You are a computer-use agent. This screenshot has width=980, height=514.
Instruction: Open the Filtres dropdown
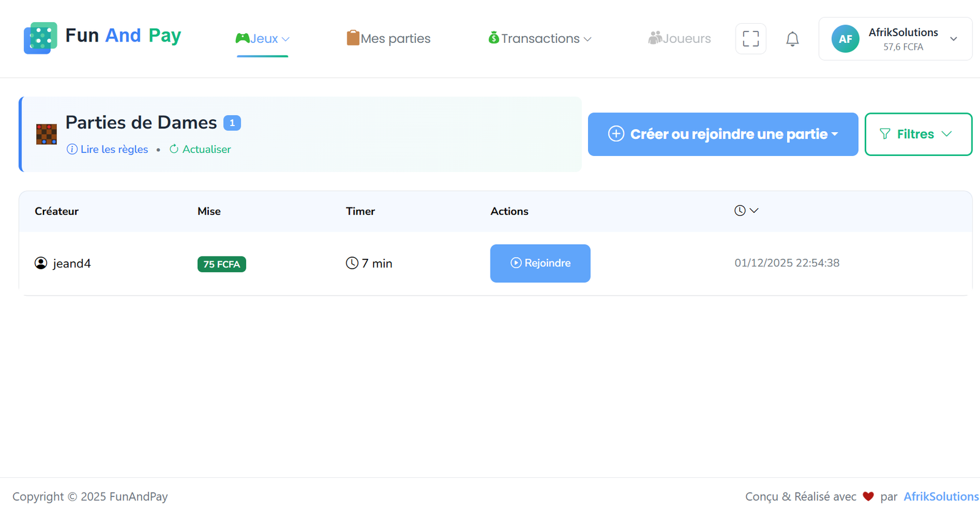[x=918, y=134]
